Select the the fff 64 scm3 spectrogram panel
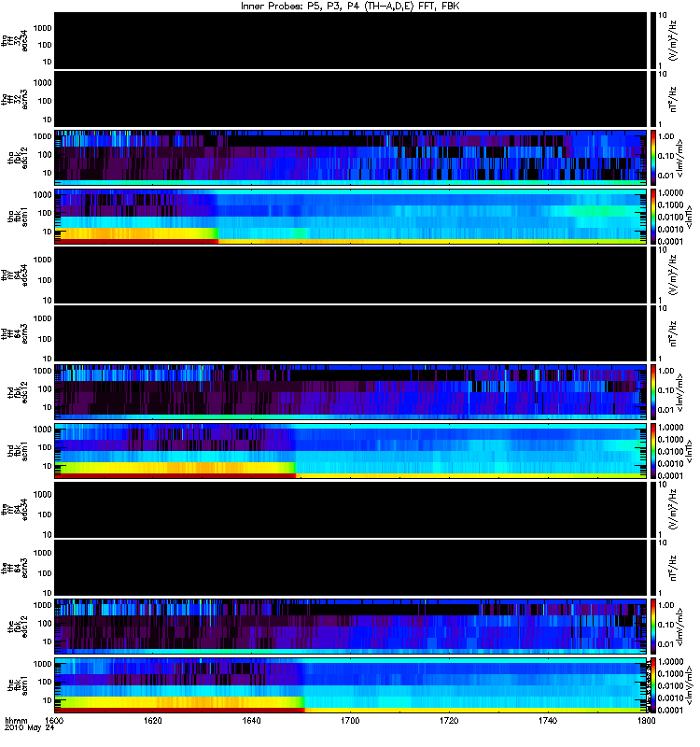The height and width of the screenshot is (747, 700). tap(350, 568)
